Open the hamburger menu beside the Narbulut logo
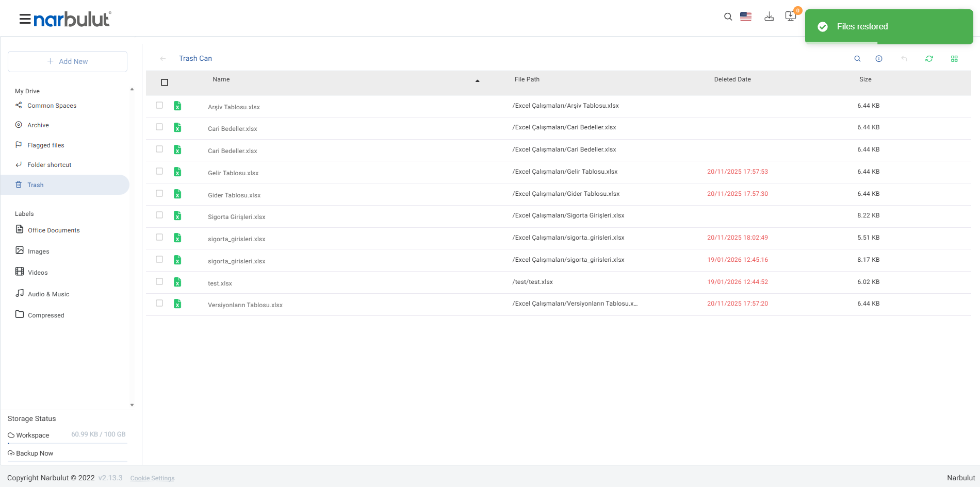 (x=25, y=19)
